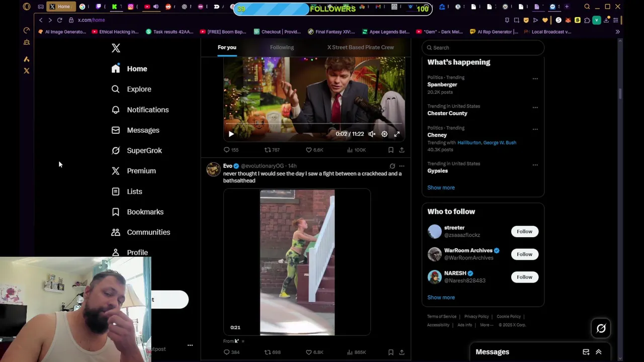Open the Terms of Service link
The width and height of the screenshot is (644, 362).
[x=442, y=317]
